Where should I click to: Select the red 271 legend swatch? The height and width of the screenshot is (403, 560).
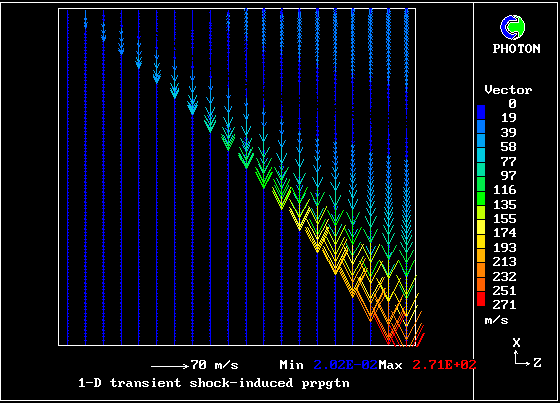[481, 299]
